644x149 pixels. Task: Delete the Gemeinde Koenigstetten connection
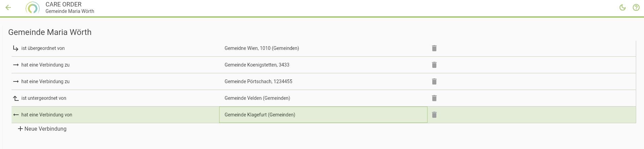tap(434, 65)
